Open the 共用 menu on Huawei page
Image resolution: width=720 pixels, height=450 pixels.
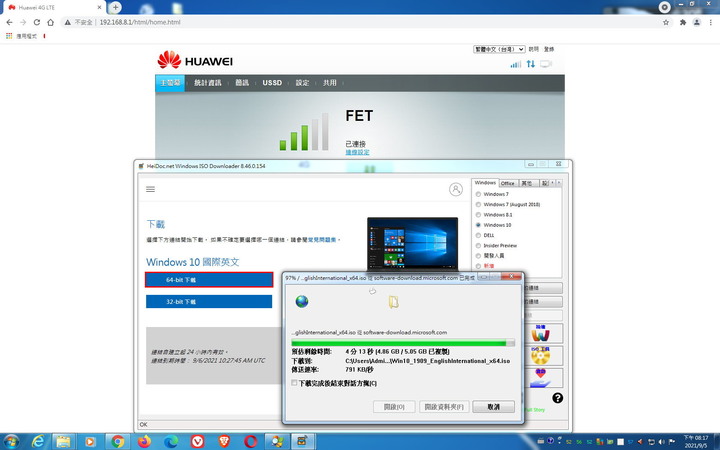(x=330, y=83)
